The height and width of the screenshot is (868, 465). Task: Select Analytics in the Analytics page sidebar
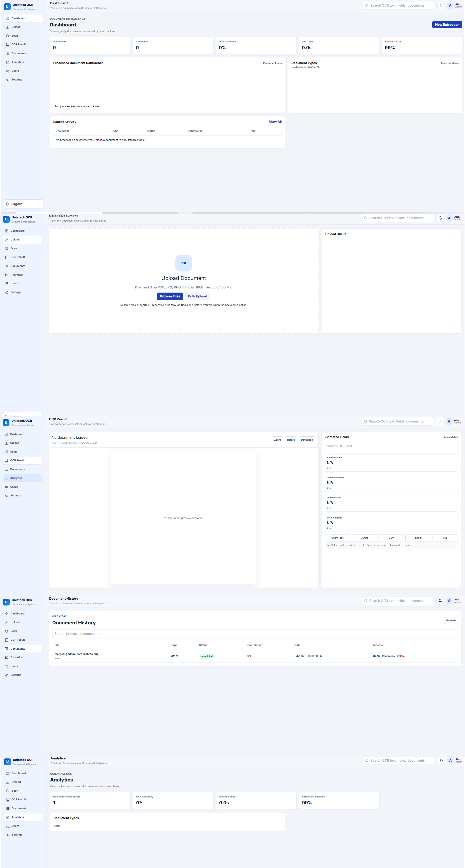[23, 817]
